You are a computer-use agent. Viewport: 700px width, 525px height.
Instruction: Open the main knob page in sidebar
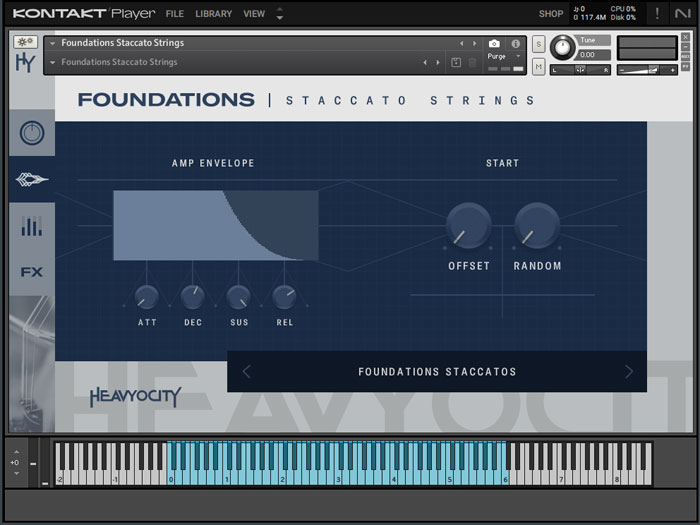click(x=32, y=133)
